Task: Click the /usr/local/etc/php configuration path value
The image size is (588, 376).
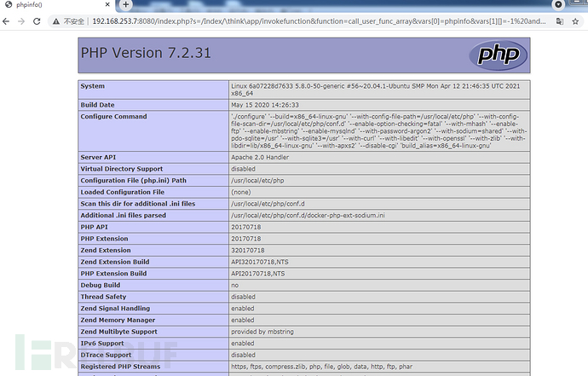Action: (257, 181)
